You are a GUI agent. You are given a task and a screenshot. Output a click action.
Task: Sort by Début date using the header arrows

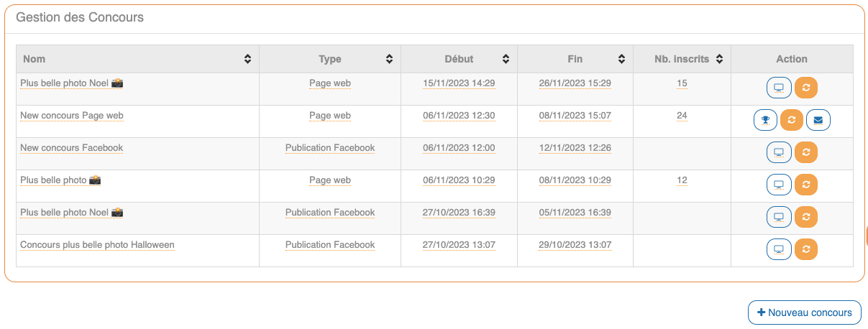coord(506,59)
